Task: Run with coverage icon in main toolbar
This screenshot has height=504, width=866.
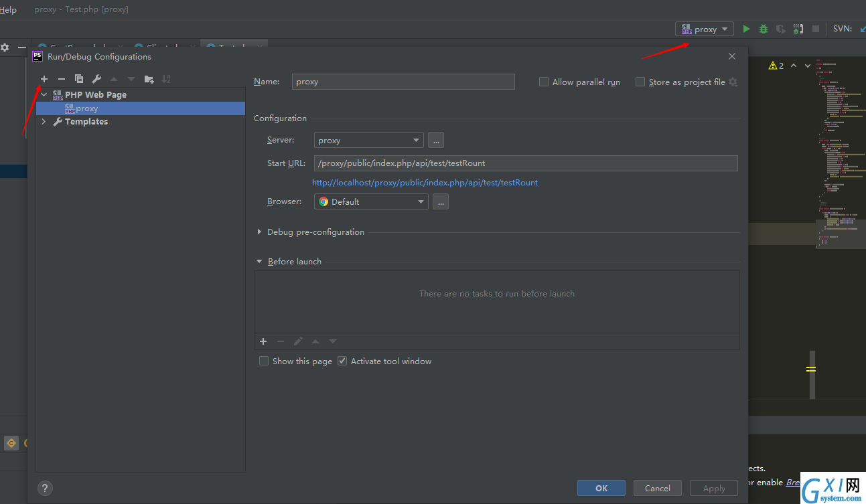Action: coord(781,29)
